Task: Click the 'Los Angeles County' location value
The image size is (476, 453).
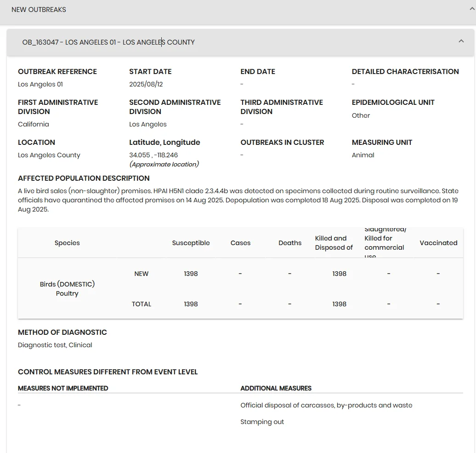Action: tap(49, 155)
